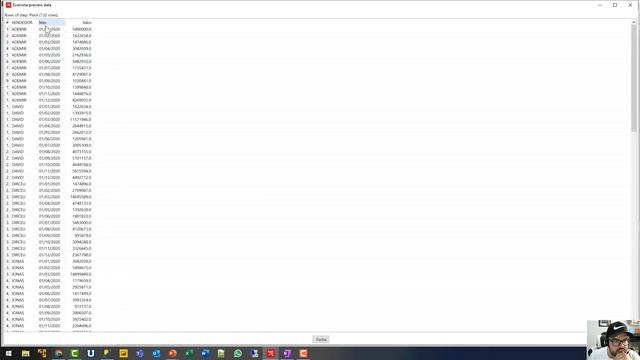The width and height of the screenshot is (640, 360).
Task: Switch to the active red Pentaho taskbar icon
Action: [x=271, y=353]
